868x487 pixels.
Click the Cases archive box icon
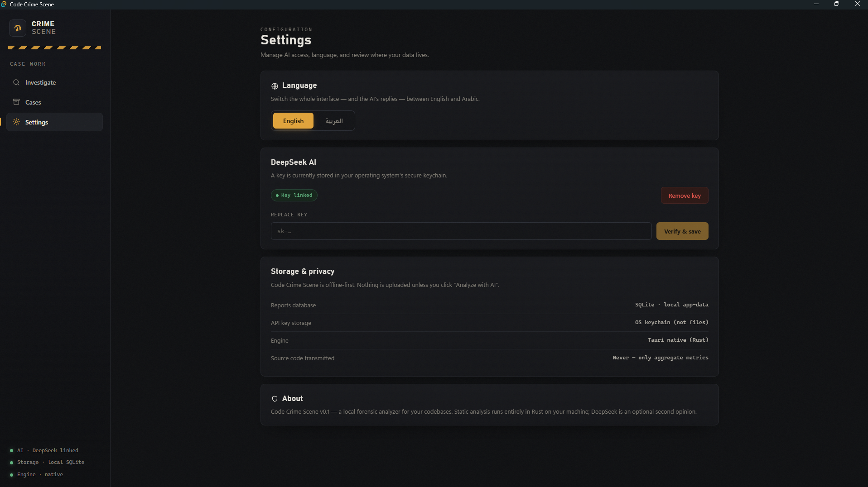click(x=16, y=102)
